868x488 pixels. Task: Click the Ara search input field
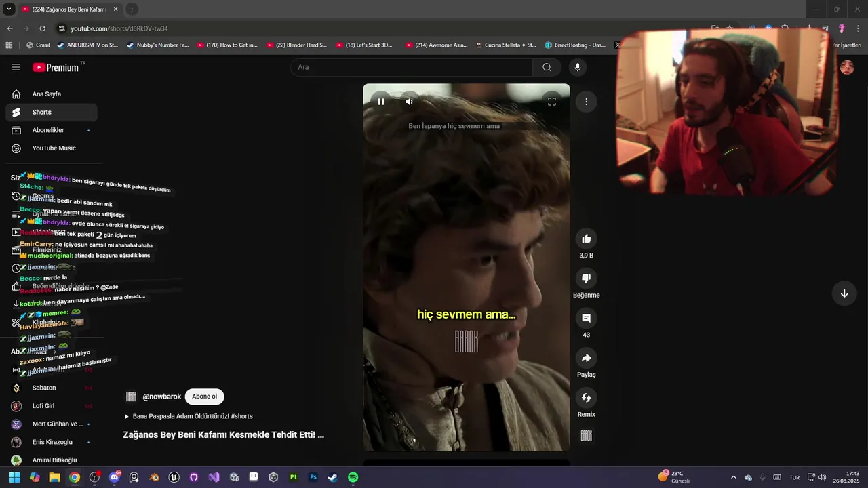click(412, 67)
